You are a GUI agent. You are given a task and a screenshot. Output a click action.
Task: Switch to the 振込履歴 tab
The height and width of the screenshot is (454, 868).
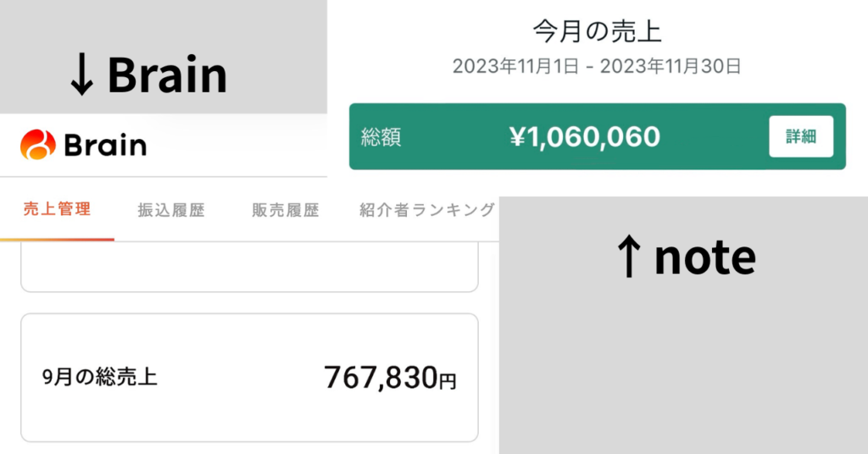click(171, 211)
